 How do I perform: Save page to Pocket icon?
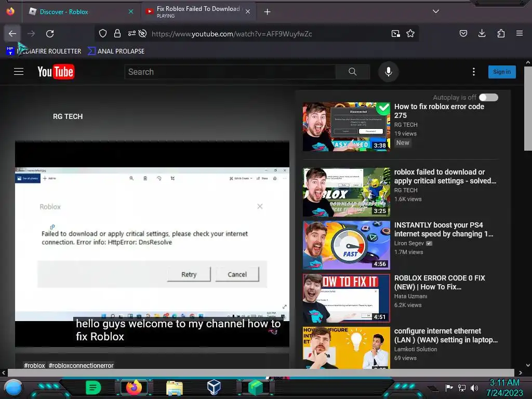(463, 33)
